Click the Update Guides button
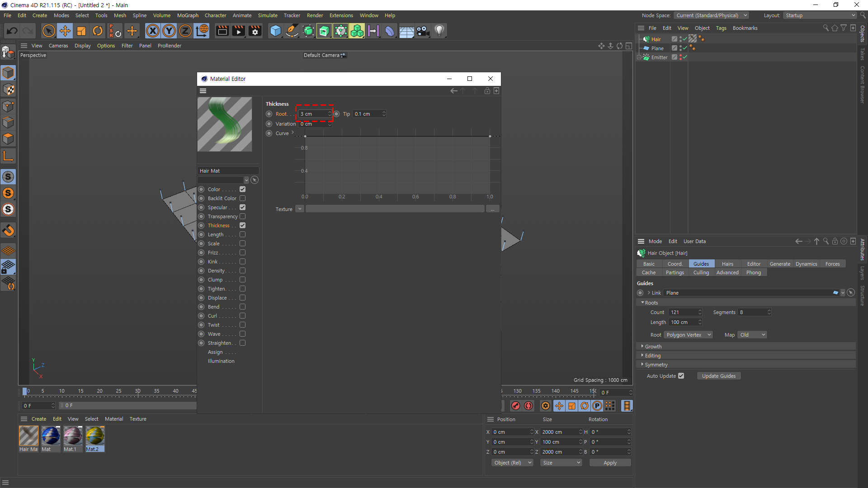The image size is (868, 488). click(x=718, y=376)
